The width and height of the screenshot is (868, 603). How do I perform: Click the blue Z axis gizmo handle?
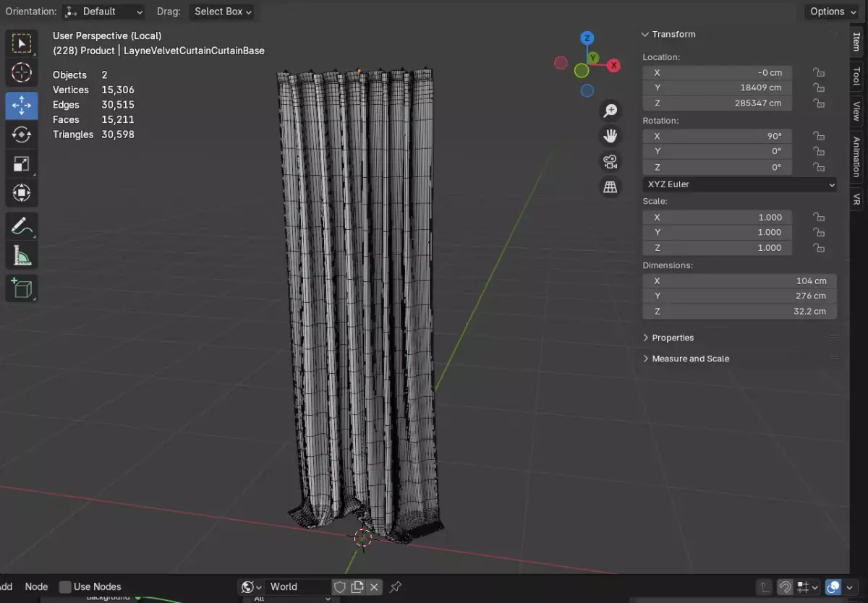tap(587, 38)
